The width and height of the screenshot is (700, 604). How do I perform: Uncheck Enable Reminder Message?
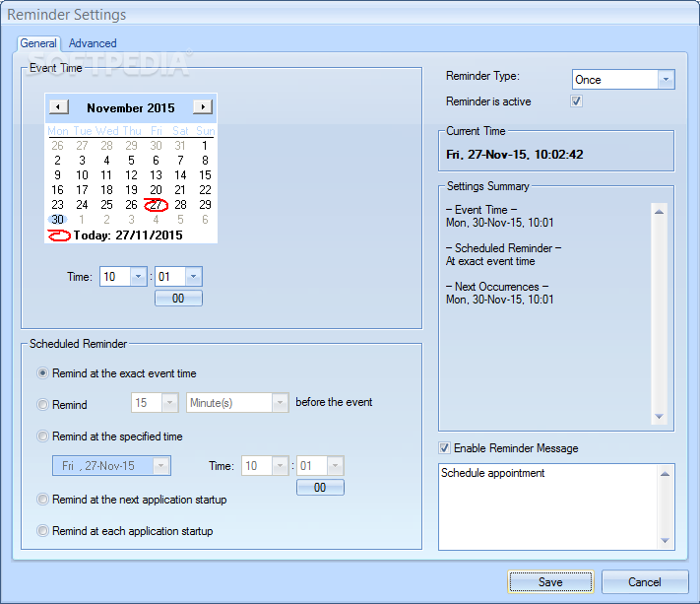(444, 447)
